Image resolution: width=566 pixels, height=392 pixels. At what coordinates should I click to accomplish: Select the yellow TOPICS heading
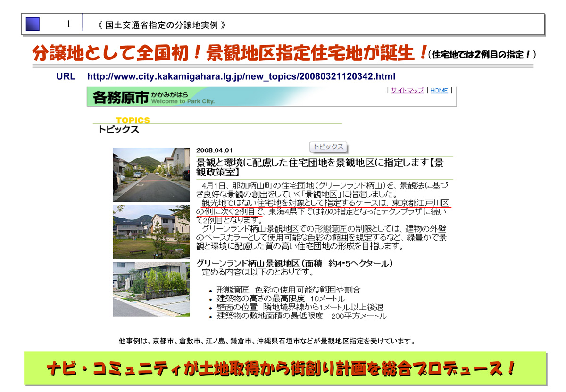[133, 120]
